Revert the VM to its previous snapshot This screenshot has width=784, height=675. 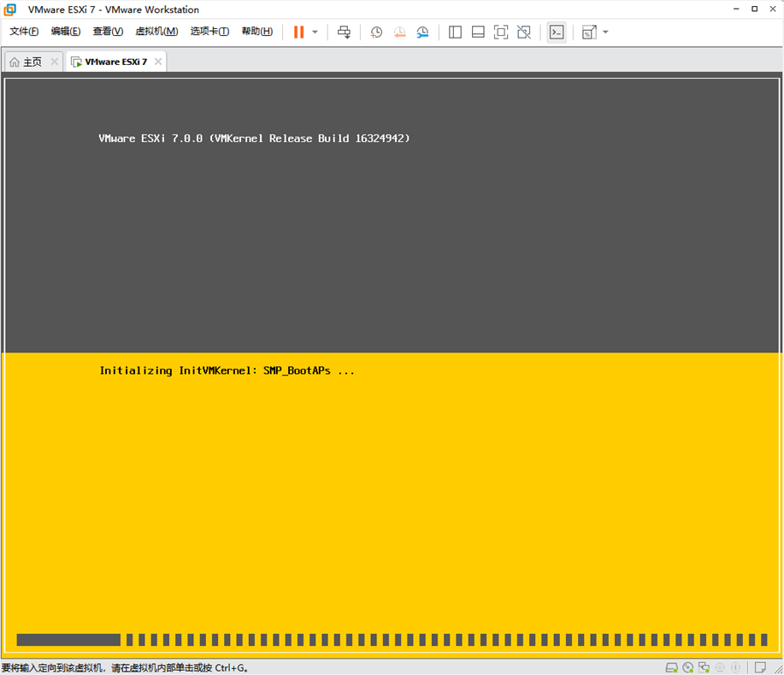[399, 32]
